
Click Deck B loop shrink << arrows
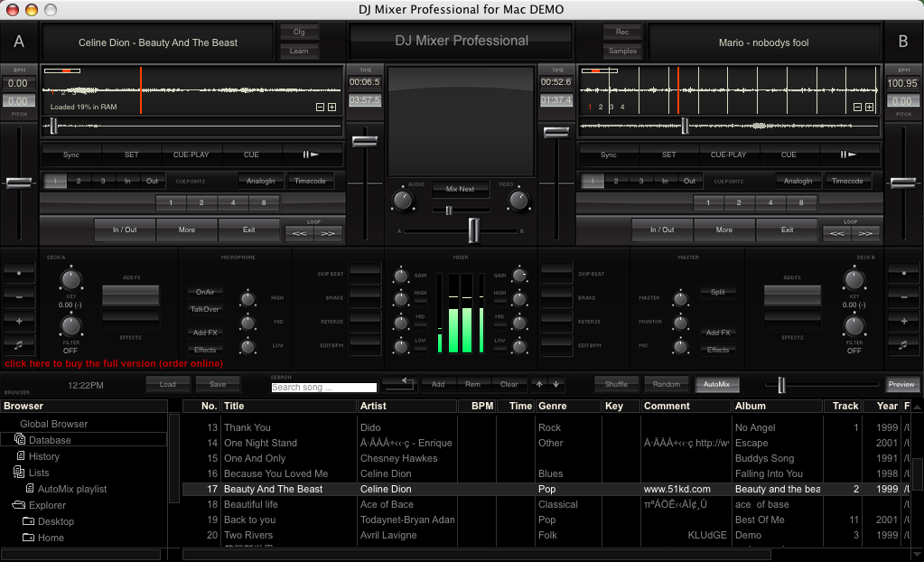pyautogui.click(x=836, y=233)
